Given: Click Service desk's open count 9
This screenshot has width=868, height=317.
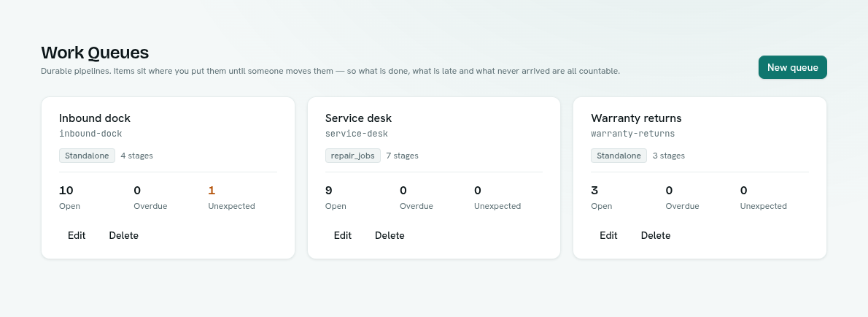Looking at the screenshot, I should (x=329, y=191).
